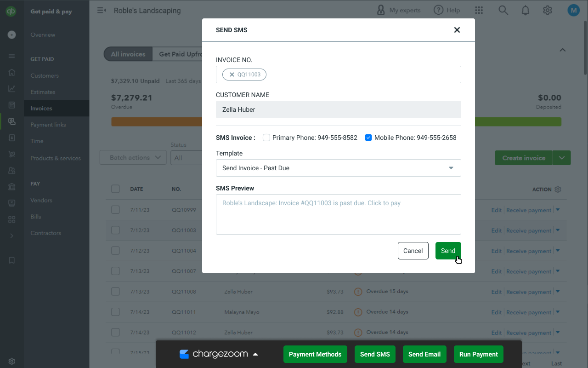Click the Run Payment button
This screenshot has height=368, width=588.
[479, 354]
